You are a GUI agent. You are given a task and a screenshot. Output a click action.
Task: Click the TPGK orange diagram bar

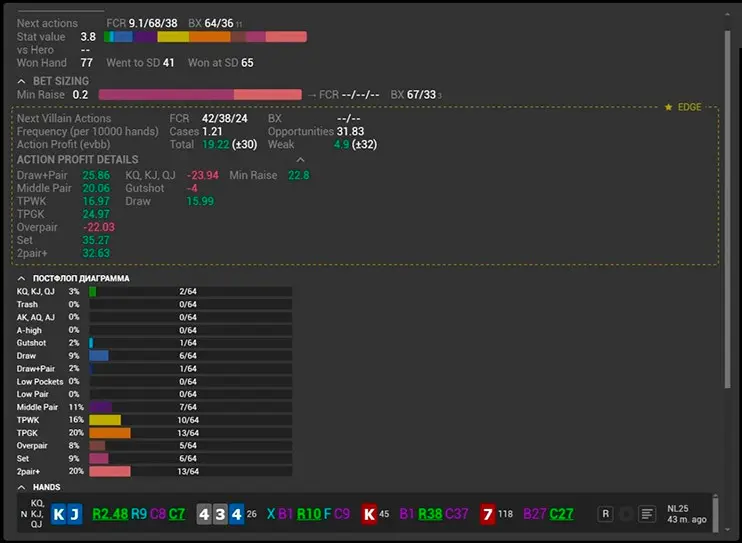click(110, 433)
